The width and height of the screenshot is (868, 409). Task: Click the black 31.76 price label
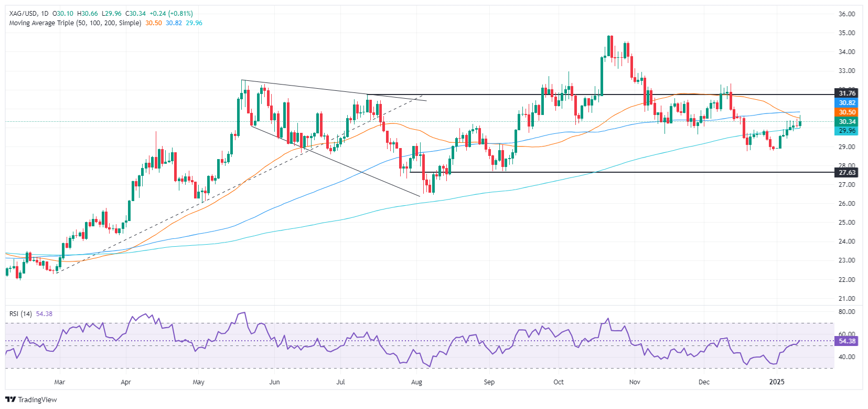pyautogui.click(x=847, y=93)
